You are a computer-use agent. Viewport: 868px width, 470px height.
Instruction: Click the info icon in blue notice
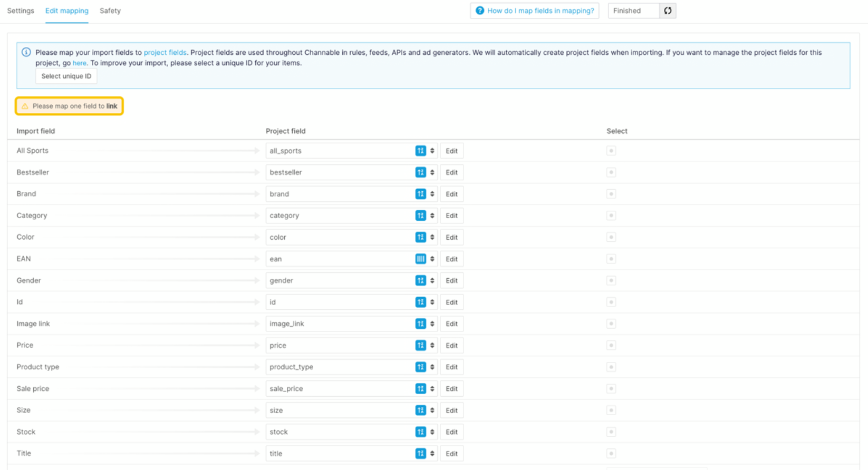tap(26, 52)
